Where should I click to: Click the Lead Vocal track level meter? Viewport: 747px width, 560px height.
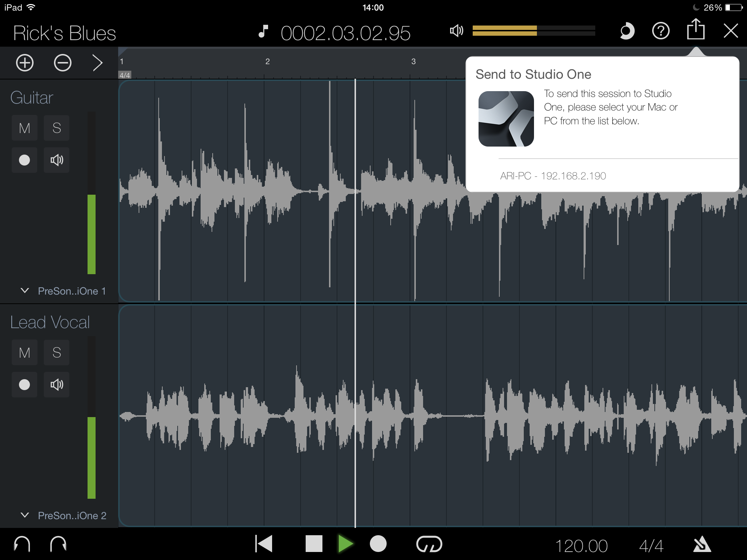tap(92, 417)
